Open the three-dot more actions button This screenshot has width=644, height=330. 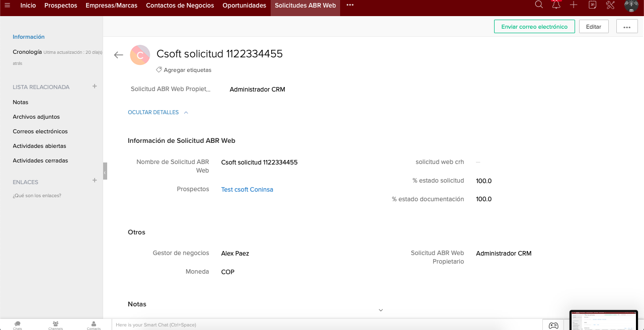(x=626, y=27)
